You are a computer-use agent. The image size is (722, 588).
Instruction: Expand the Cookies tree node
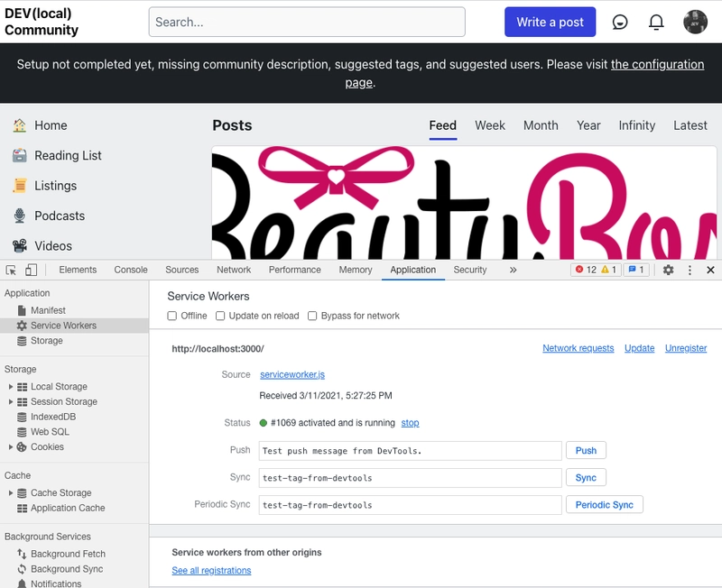[x=11, y=446]
